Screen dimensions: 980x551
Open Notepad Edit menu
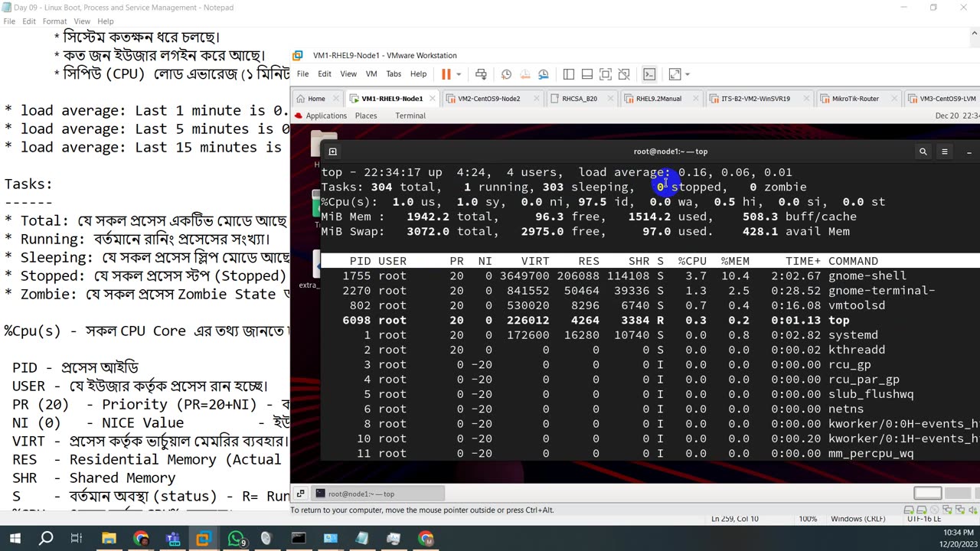(x=30, y=21)
